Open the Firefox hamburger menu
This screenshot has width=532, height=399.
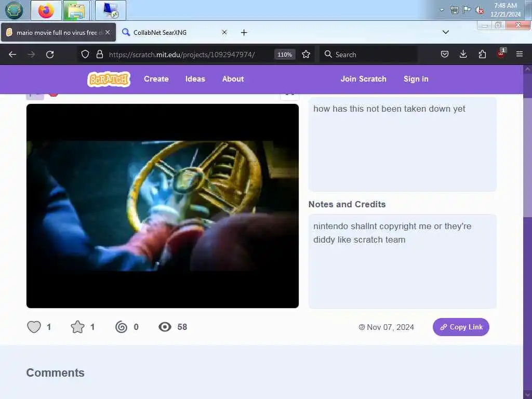(520, 54)
